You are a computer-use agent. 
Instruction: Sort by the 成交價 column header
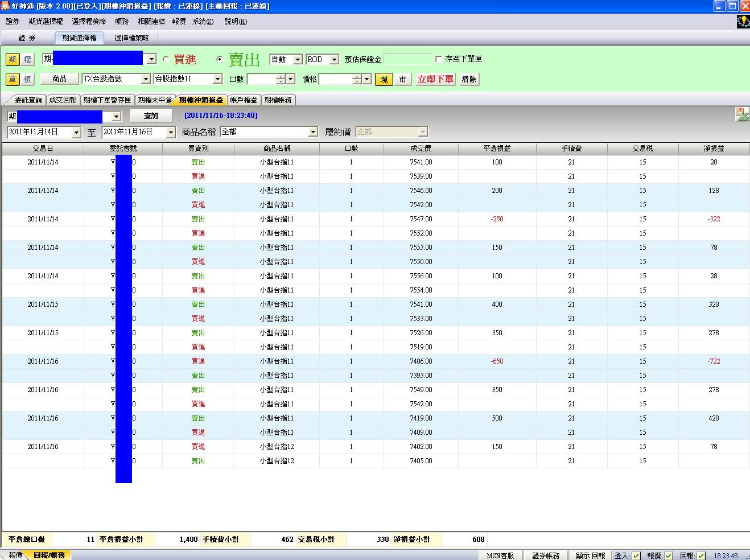pos(421,148)
